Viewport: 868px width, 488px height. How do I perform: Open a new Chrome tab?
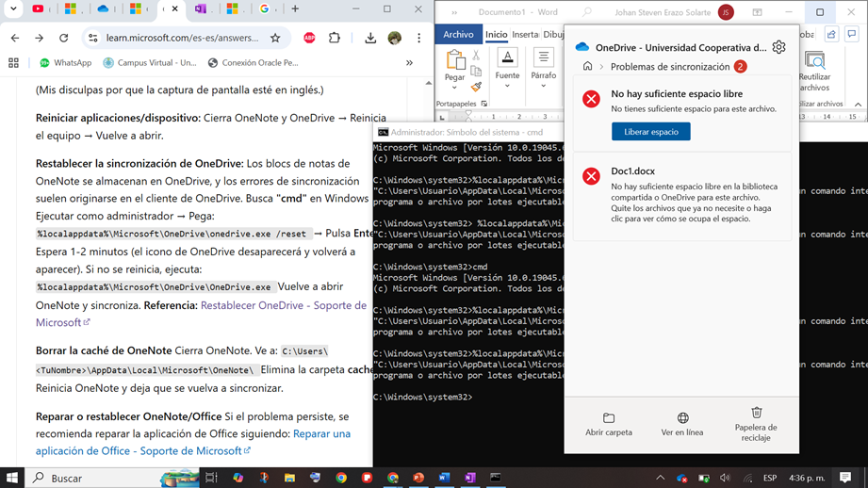tap(295, 8)
